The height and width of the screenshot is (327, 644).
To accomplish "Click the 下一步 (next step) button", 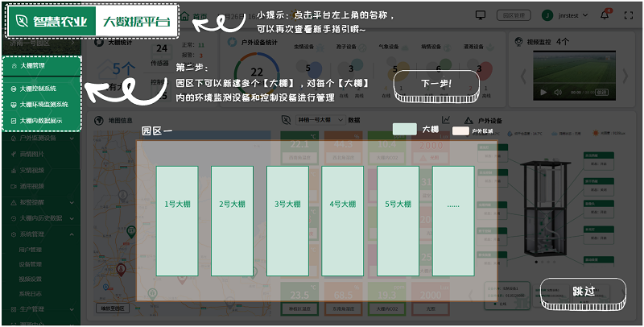I will pos(436,84).
